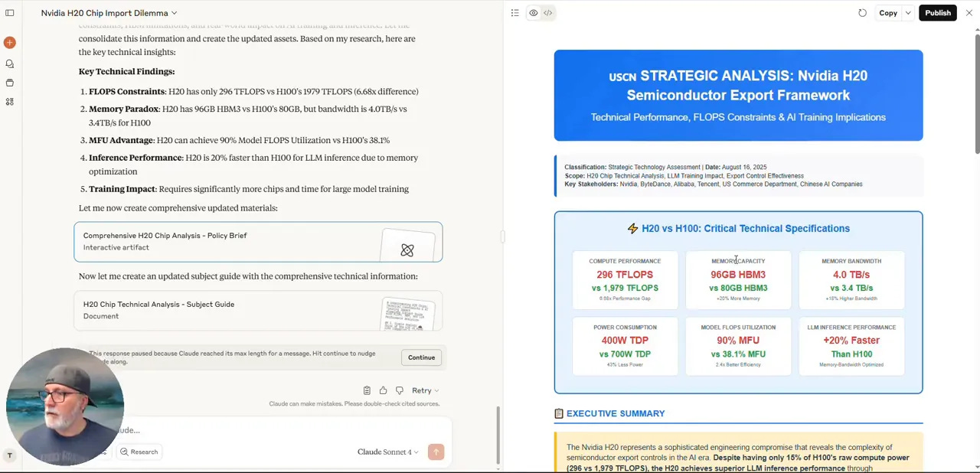
Task: Publish the artifact
Action: pos(938,13)
